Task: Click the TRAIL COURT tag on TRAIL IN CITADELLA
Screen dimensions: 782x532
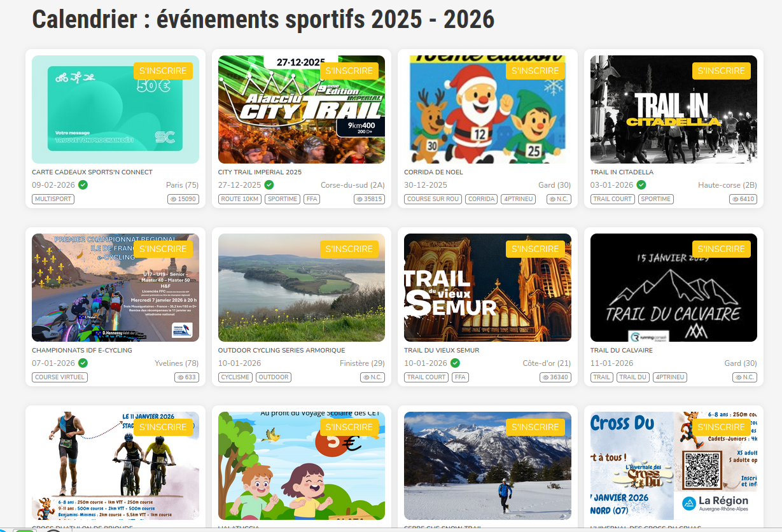Action: click(x=612, y=199)
